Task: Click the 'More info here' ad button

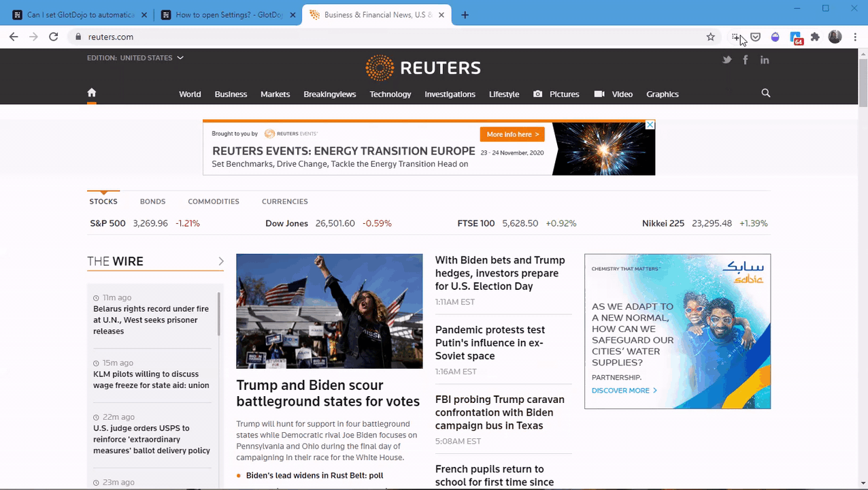Action: [x=512, y=134]
